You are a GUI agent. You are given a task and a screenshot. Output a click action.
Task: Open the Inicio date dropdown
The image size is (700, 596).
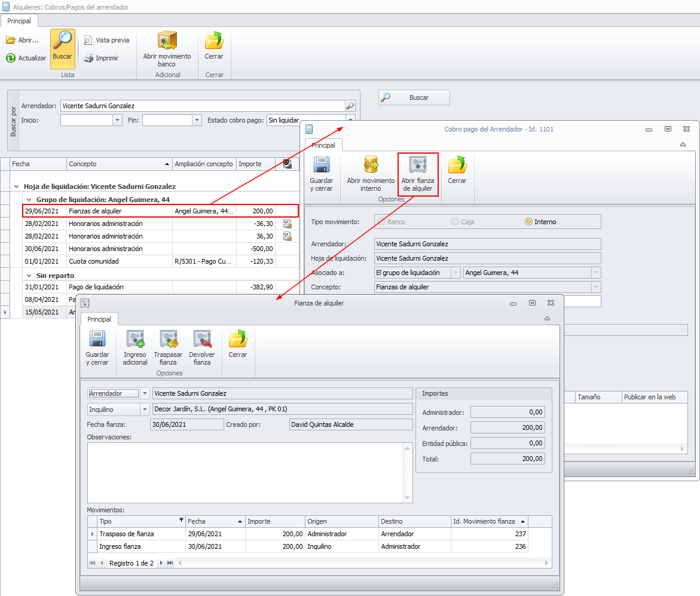click(117, 120)
